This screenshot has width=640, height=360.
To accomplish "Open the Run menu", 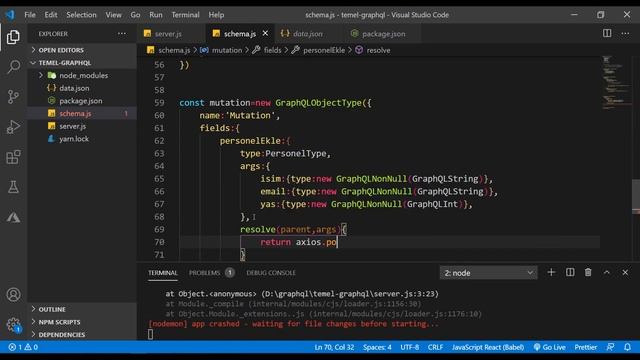I will point(156,15).
